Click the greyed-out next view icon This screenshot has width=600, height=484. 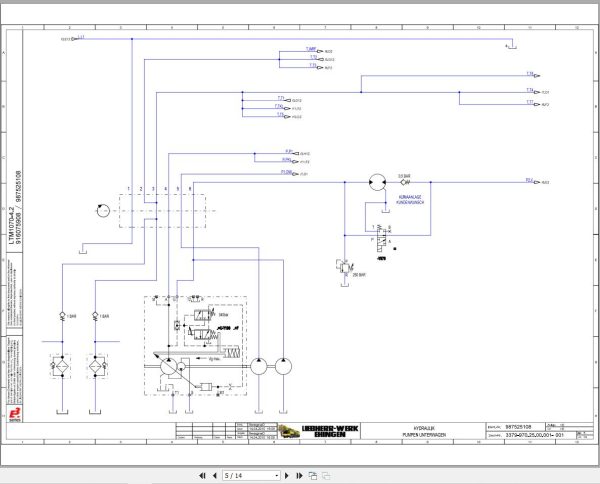click(x=326, y=476)
